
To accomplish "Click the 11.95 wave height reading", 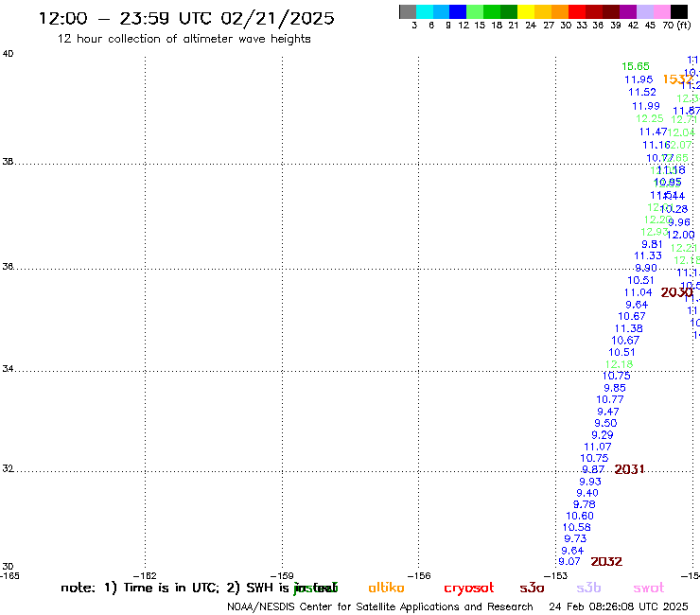I will point(639,79).
